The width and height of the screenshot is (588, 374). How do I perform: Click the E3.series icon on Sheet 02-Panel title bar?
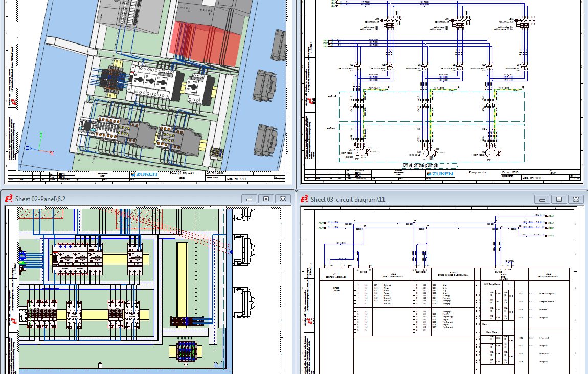click(x=8, y=198)
